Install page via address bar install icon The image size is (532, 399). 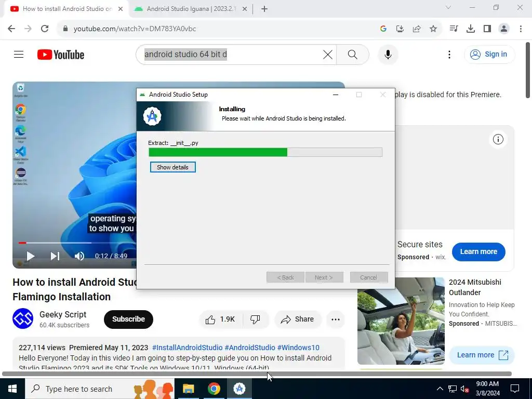400,29
